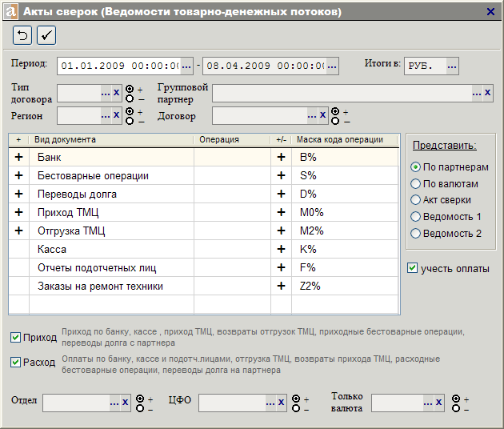
Task: Open Отдел selection ellipsis
Action: [x=114, y=403]
